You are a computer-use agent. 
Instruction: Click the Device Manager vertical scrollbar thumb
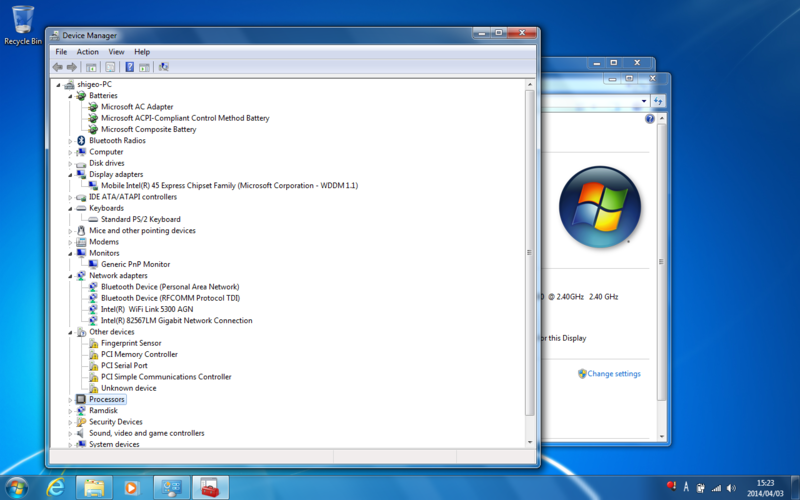[x=529, y=253]
